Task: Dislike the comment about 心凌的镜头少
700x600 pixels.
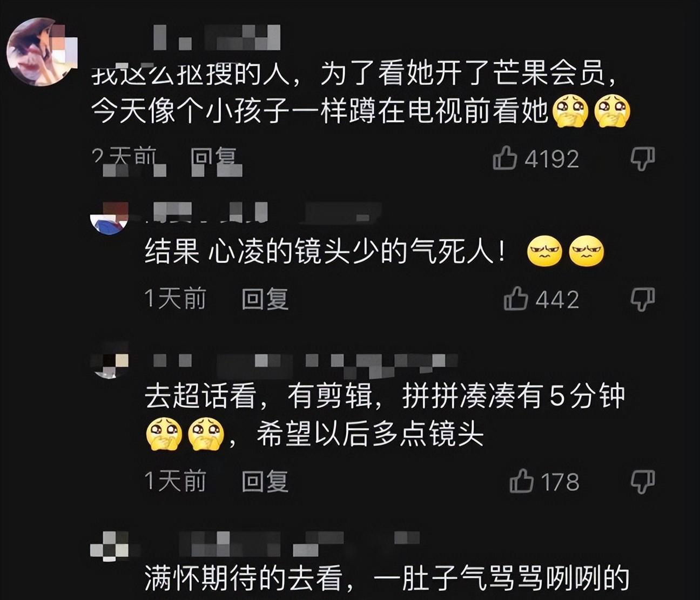Action: click(x=643, y=299)
